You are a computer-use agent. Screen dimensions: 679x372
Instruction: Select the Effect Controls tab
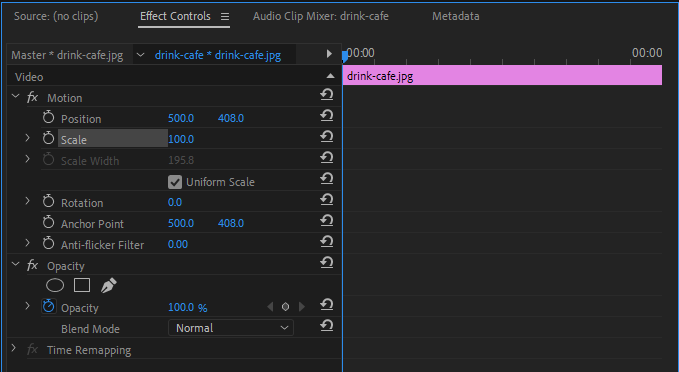(x=175, y=16)
